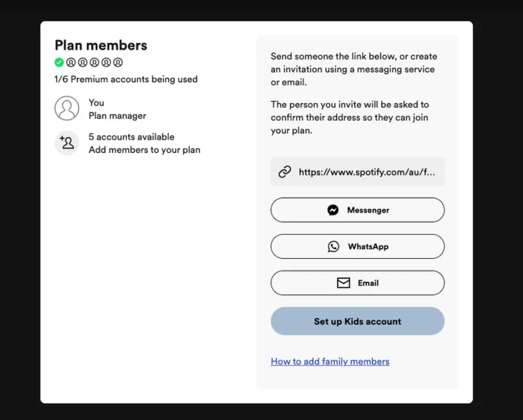Click the WhatsApp logo icon
523x420 pixels.
pyautogui.click(x=333, y=246)
